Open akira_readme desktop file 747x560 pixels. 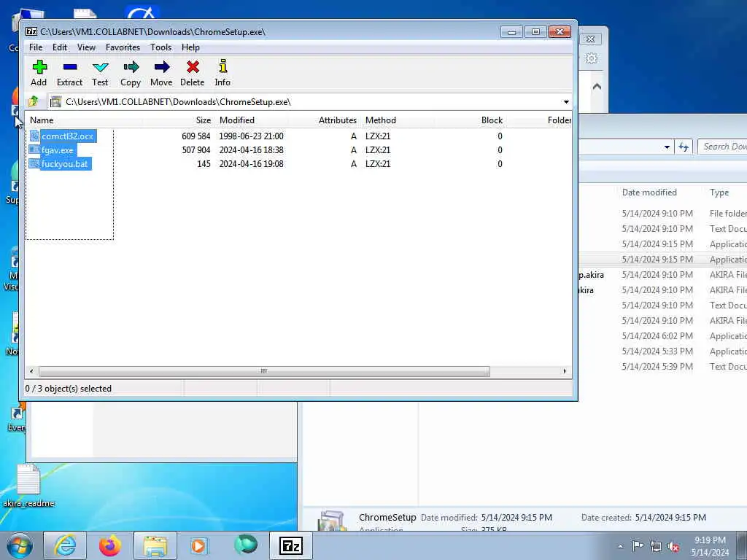(28, 486)
